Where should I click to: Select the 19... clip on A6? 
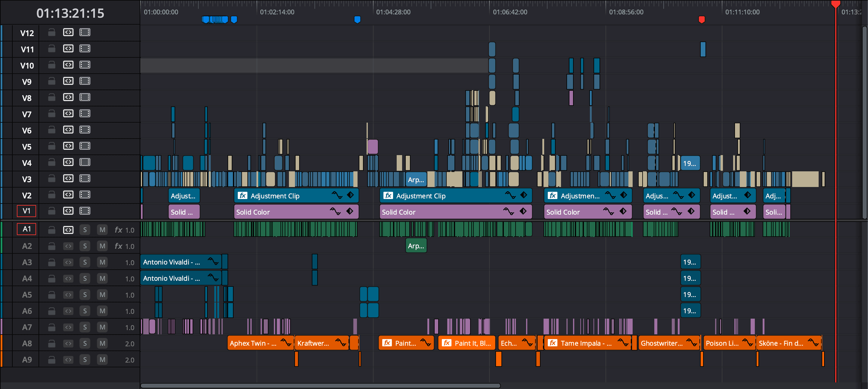point(690,311)
